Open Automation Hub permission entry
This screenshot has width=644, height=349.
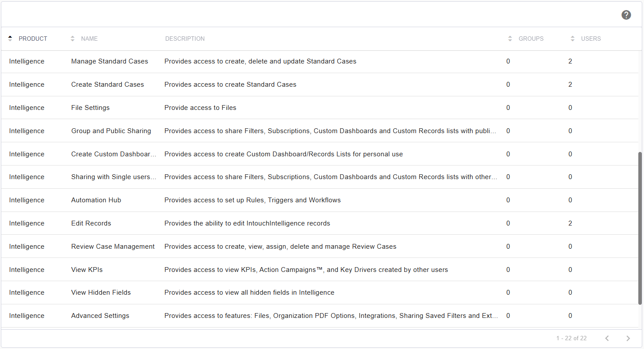[x=96, y=200]
